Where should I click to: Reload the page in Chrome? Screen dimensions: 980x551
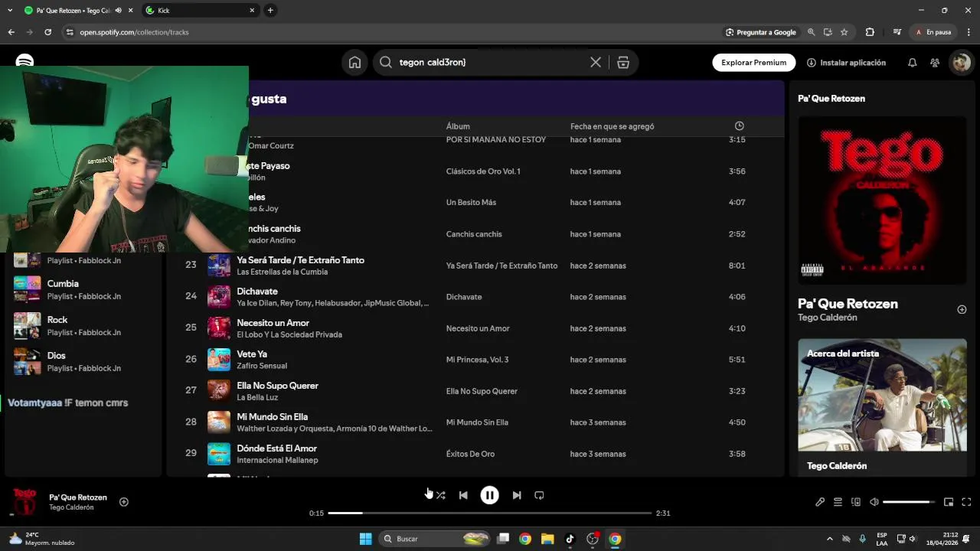tap(47, 32)
